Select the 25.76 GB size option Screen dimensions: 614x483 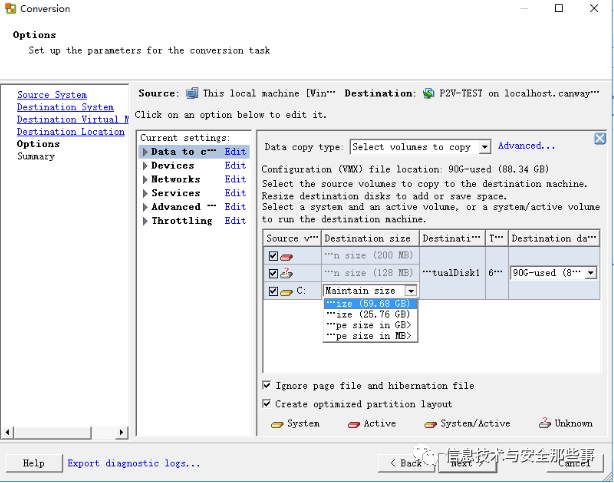tap(370, 314)
